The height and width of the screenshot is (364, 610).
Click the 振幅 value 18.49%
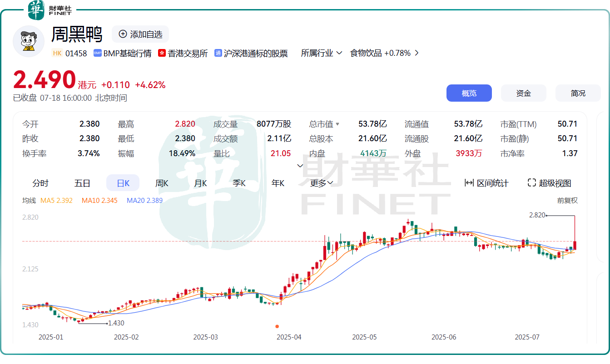[182, 153]
